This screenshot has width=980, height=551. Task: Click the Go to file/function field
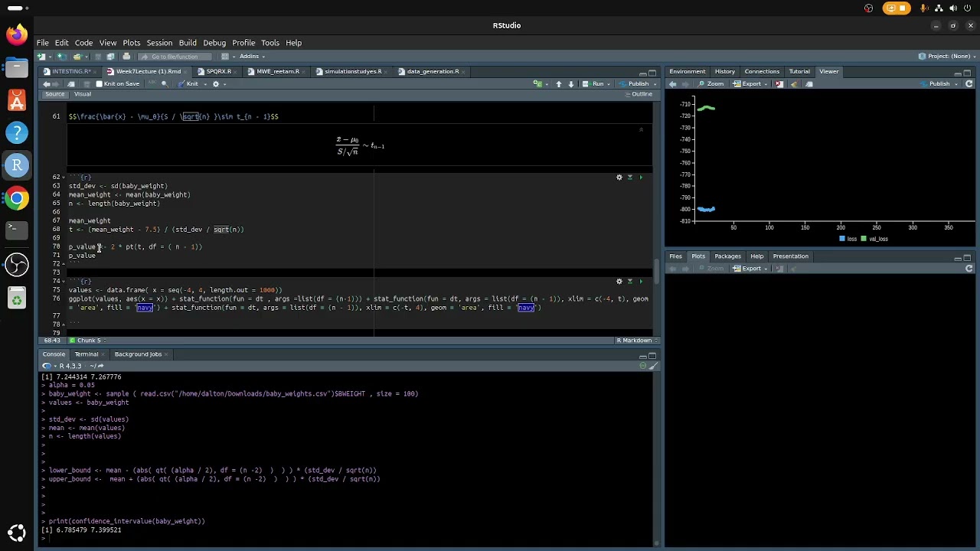coord(175,57)
